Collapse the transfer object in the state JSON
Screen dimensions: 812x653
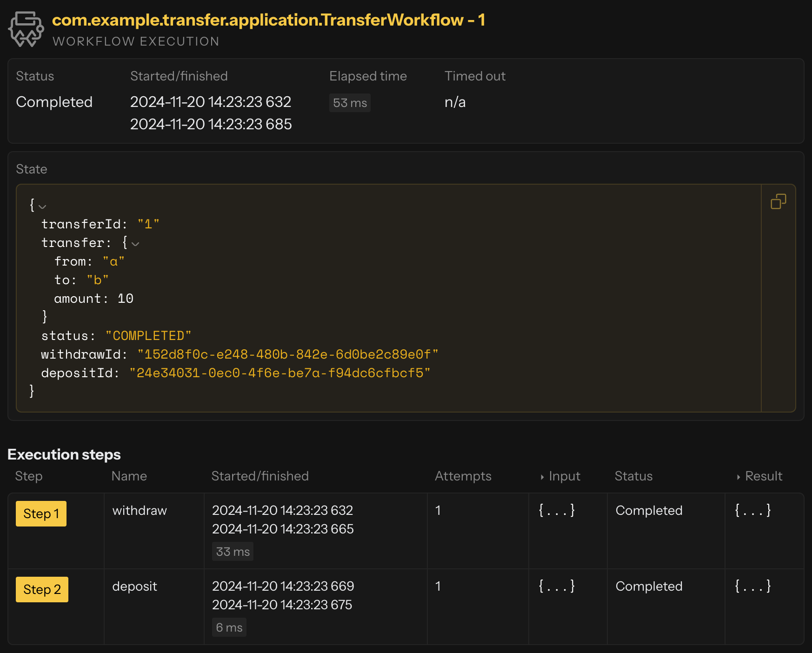tap(135, 243)
